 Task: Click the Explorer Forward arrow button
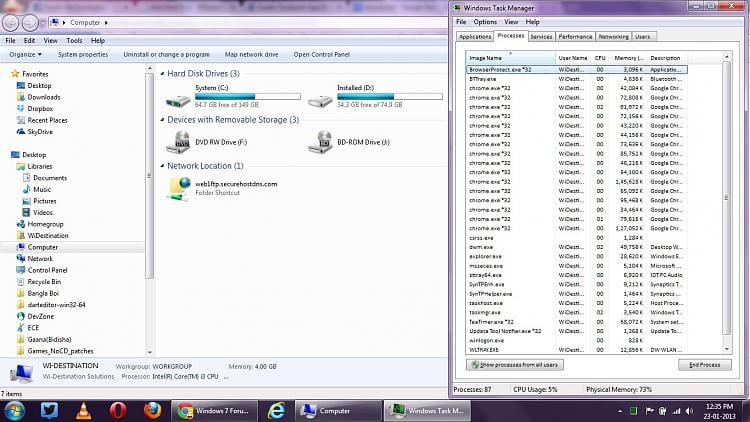(x=30, y=22)
